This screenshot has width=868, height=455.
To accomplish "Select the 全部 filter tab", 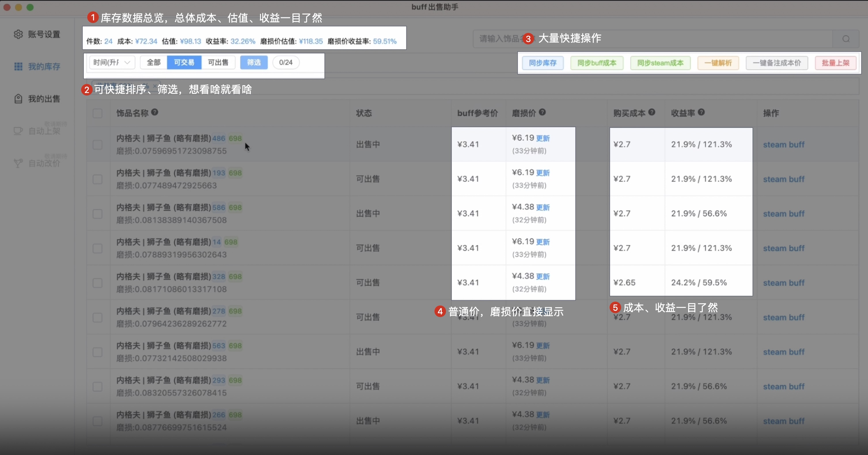I will (x=154, y=62).
